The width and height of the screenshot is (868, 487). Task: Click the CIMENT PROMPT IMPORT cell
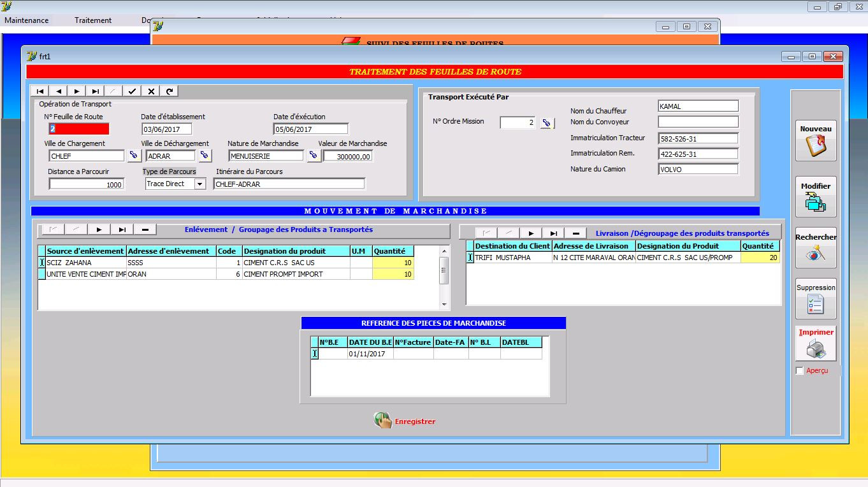pyautogui.click(x=296, y=274)
